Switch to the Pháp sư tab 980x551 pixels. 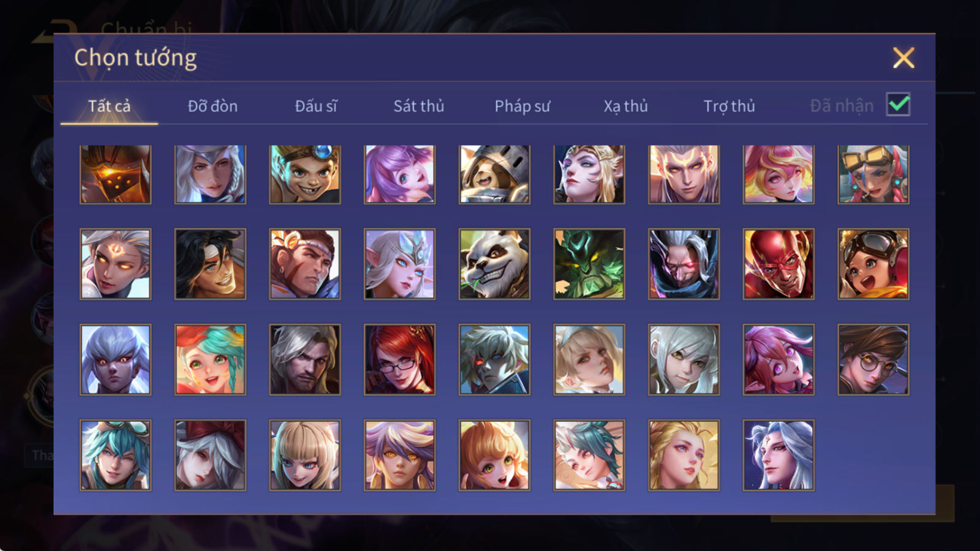point(522,106)
